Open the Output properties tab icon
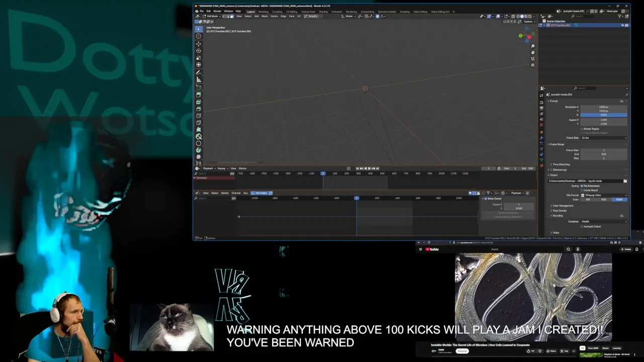This screenshot has height=362, width=644. point(541,108)
